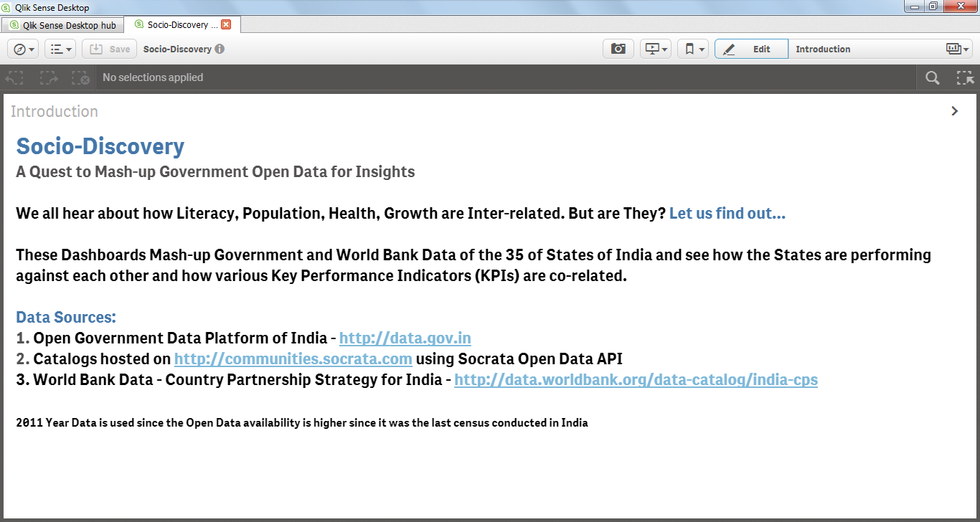The width and height of the screenshot is (980, 522).
Task: Open the communities.socrata.com link
Action: pyautogui.click(x=293, y=359)
